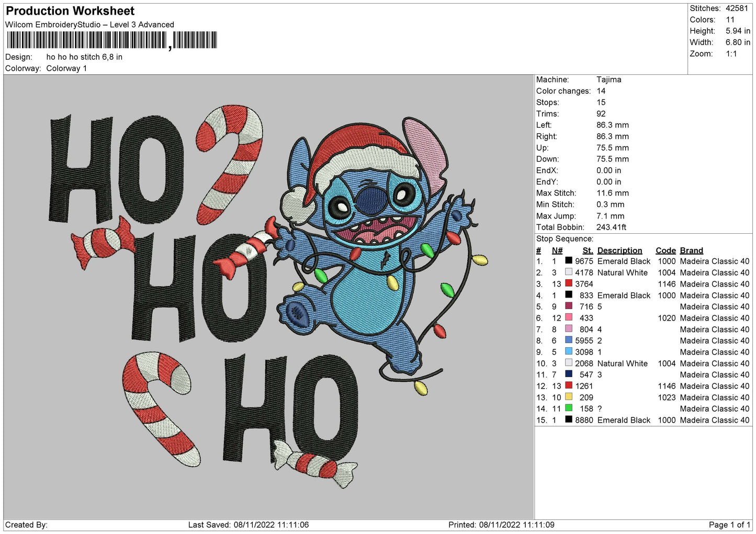
Task: Click the Height value 5.94 in
Action: pos(738,31)
